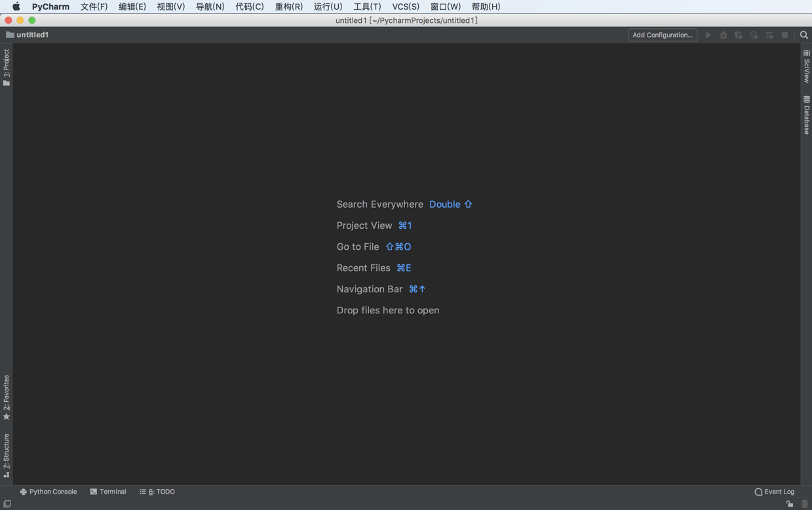Open the 工具(T) menu

coord(367,7)
